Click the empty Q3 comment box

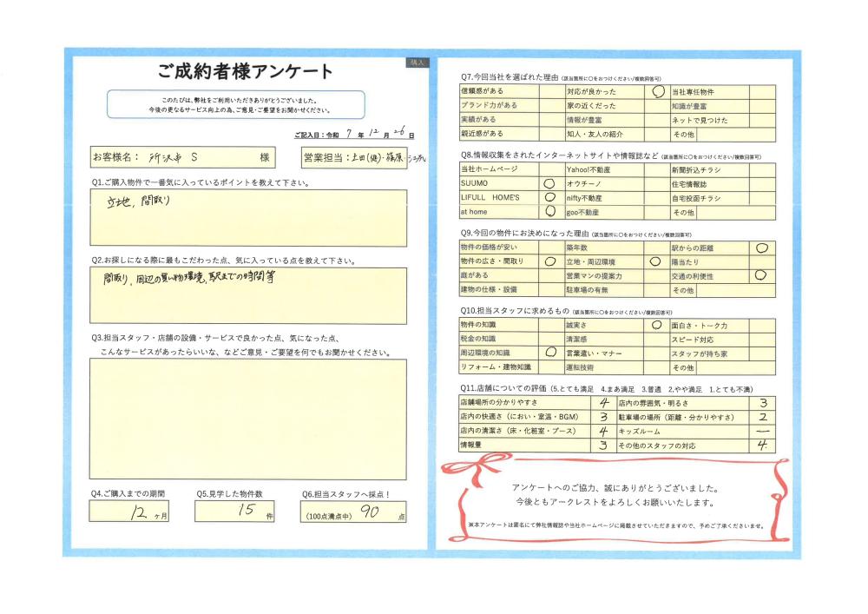click(x=248, y=419)
